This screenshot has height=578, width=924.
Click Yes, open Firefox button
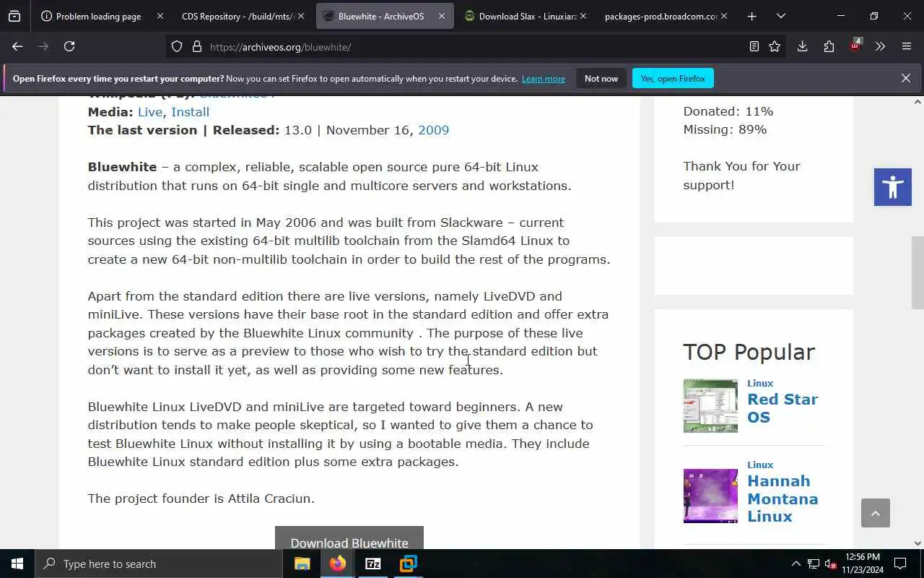pos(673,78)
